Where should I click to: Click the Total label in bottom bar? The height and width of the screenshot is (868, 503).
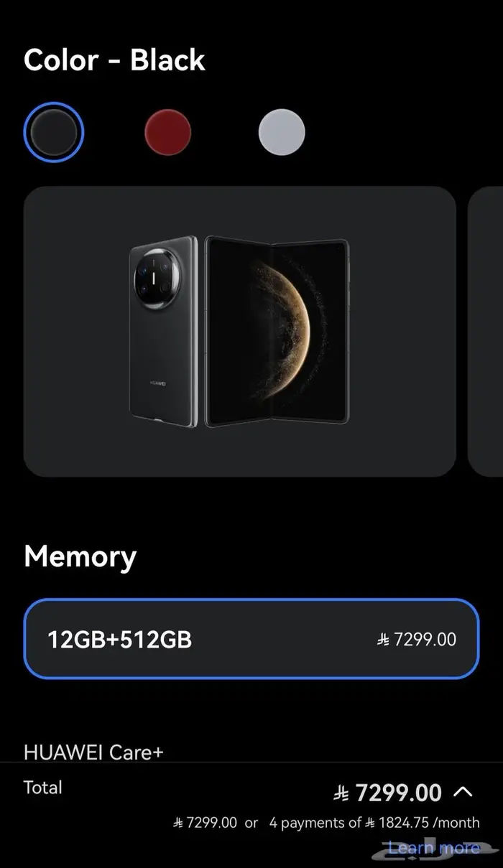pyautogui.click(x=43, y=787)
